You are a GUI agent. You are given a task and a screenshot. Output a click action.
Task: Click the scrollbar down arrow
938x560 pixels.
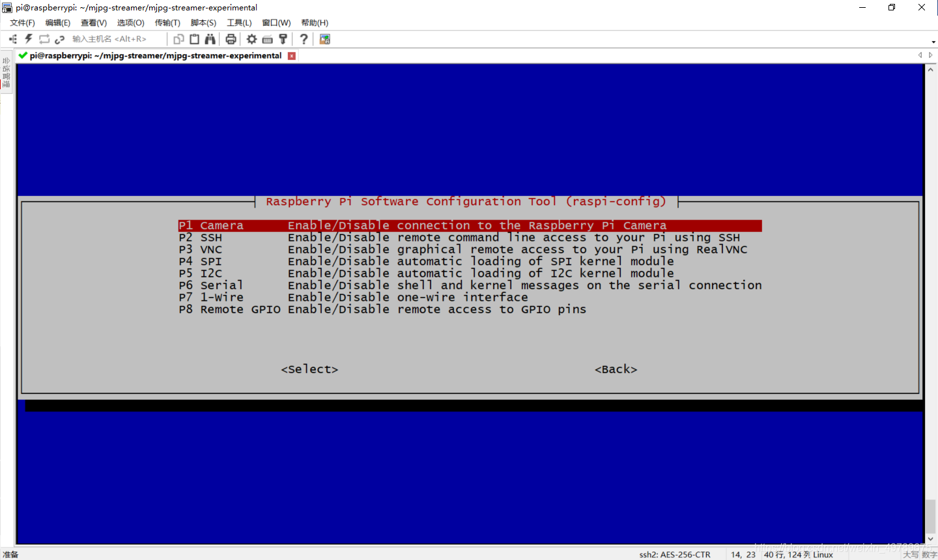point(931,540)
